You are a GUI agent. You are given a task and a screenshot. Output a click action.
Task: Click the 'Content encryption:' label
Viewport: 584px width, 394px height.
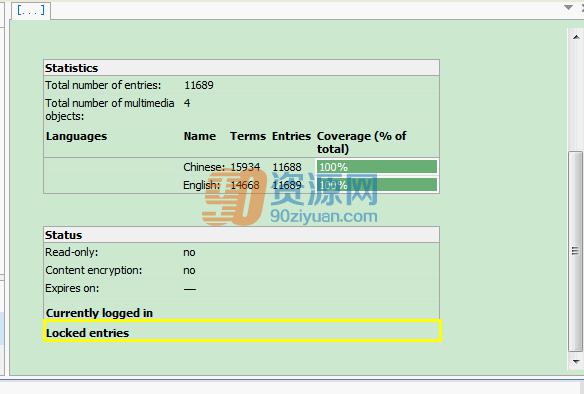coord(93,270)
